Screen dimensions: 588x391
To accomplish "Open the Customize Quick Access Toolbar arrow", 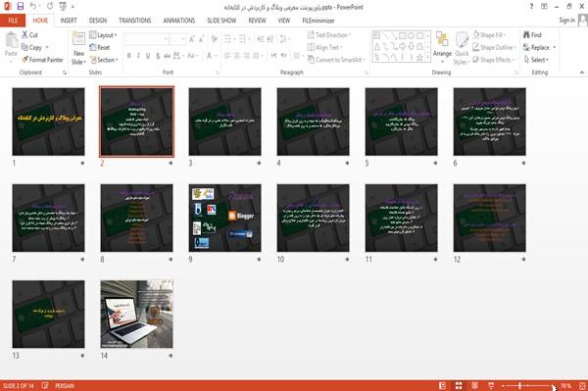I will click(73, 7).
